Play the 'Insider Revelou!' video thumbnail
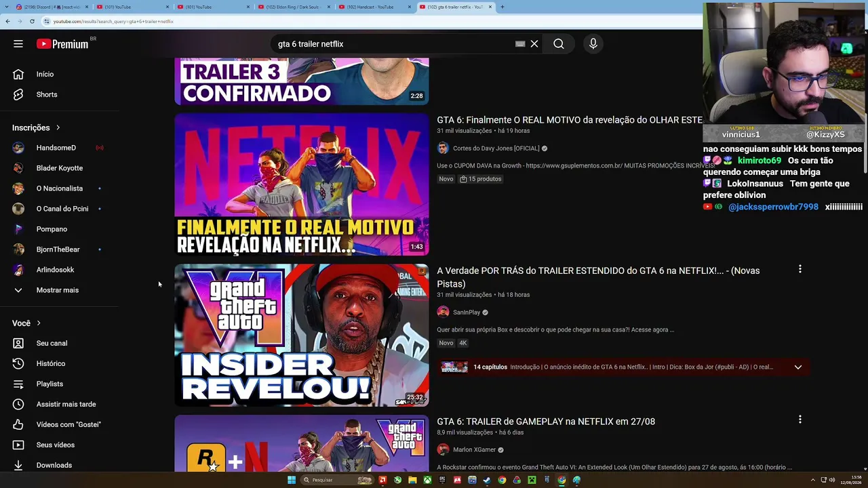 [x=302, y=335]
